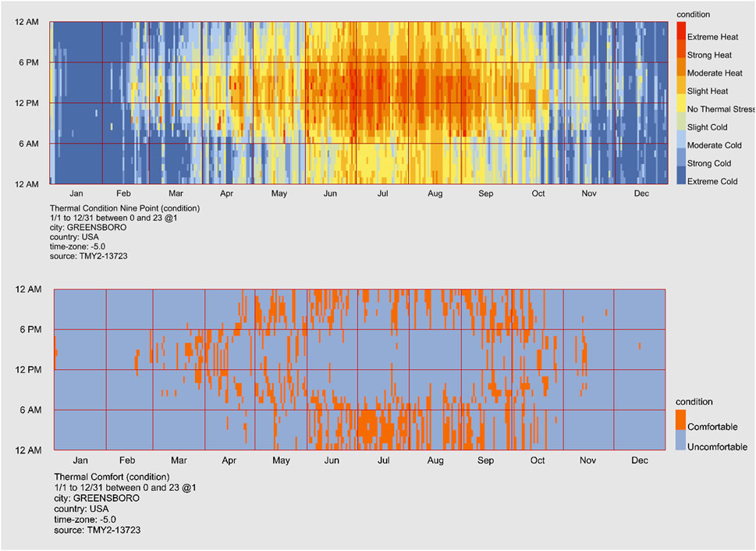Click the Oct label under Thermal Condition chart

[538, 194]
